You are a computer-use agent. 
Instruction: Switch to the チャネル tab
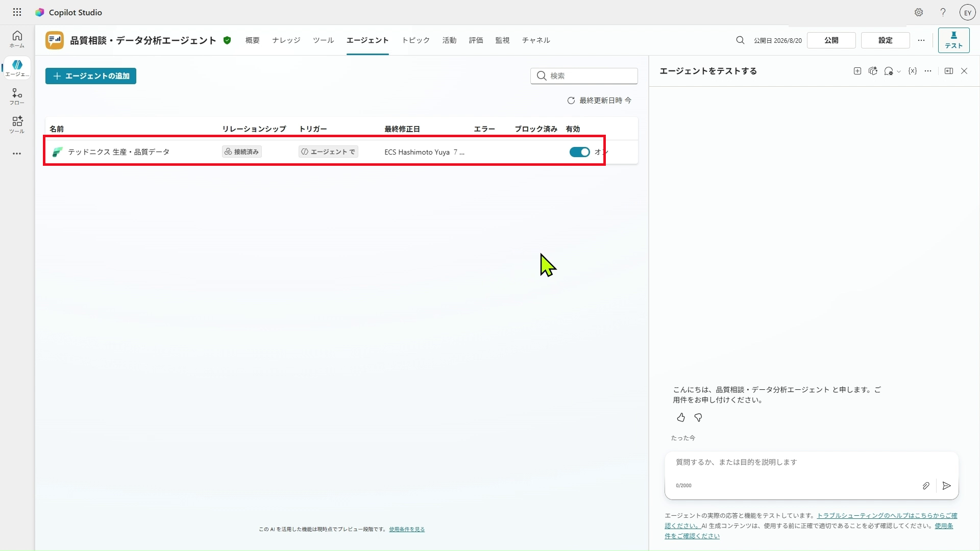536,40
